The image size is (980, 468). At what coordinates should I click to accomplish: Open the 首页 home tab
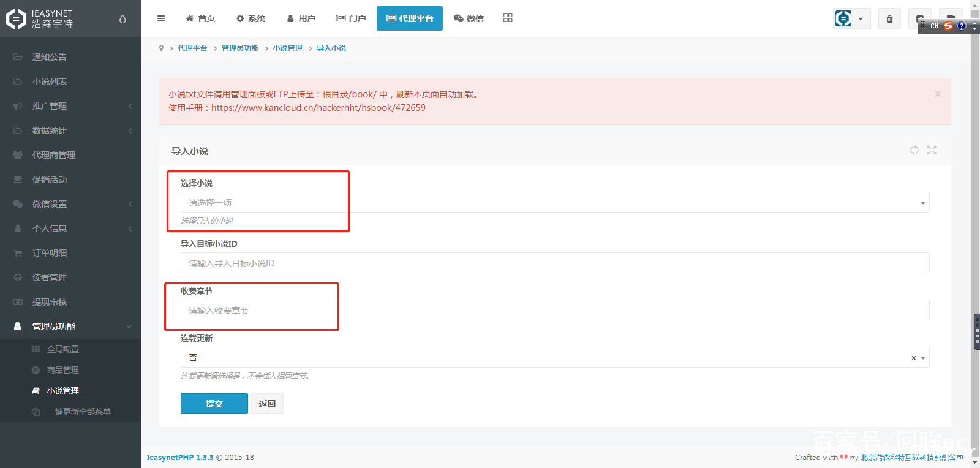(x=200, y=18)
